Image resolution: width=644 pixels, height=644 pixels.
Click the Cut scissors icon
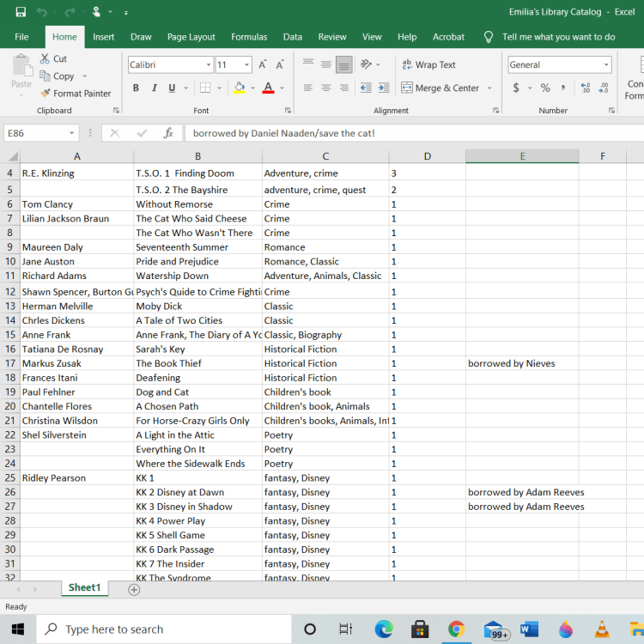point(46,58)
